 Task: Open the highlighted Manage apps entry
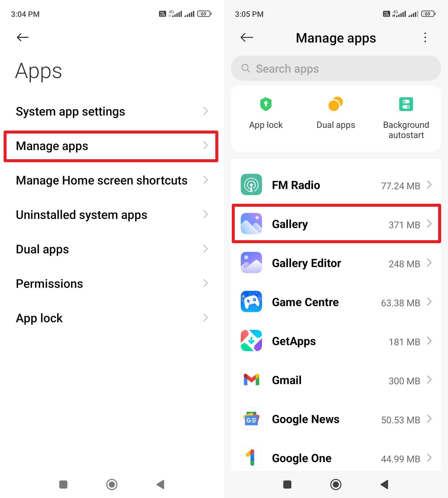pyautogui.click(x=111, y=146)
